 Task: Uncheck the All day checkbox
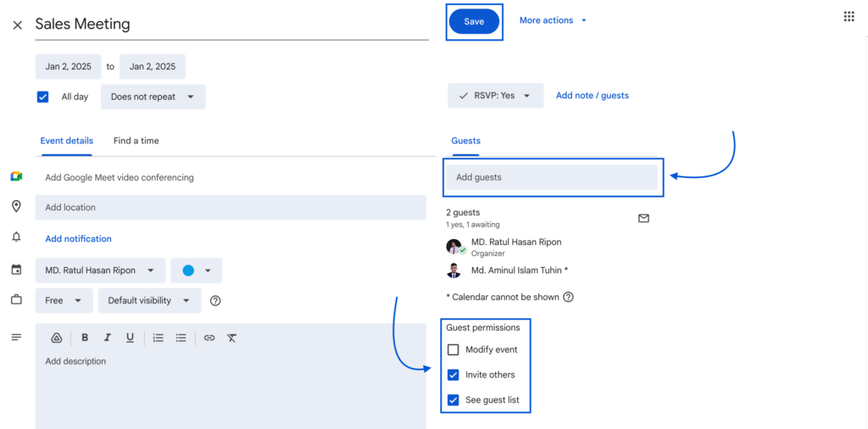(x=42, y=97)
